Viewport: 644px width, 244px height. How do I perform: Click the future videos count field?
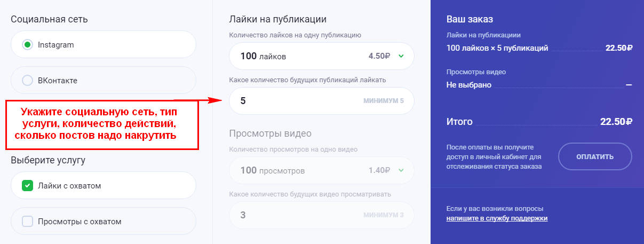pos(299,215)
